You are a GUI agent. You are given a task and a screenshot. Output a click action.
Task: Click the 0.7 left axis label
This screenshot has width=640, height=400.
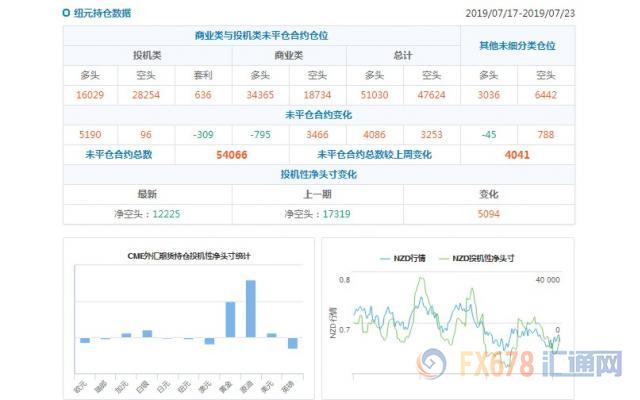click(344, 330)
